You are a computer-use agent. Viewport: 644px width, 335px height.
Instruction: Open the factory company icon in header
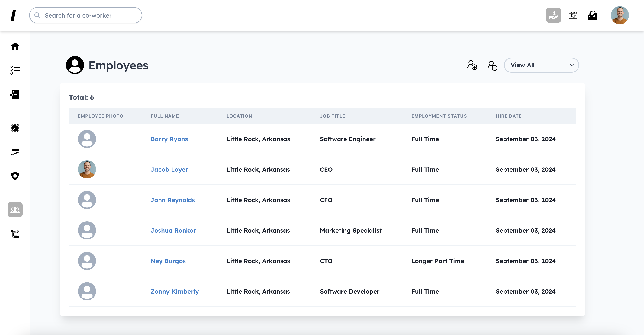593,15
